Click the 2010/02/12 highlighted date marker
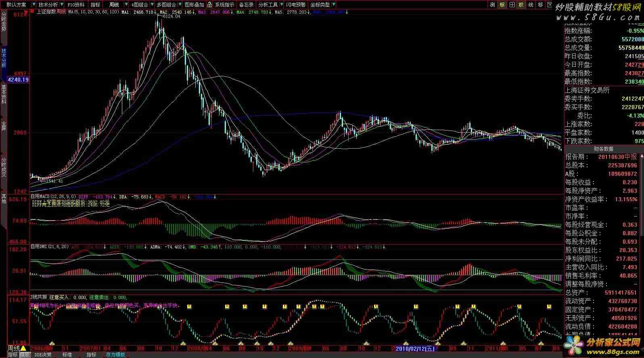Image resolution: width=644 pixels, height=358 pixels. coord(415,349)
